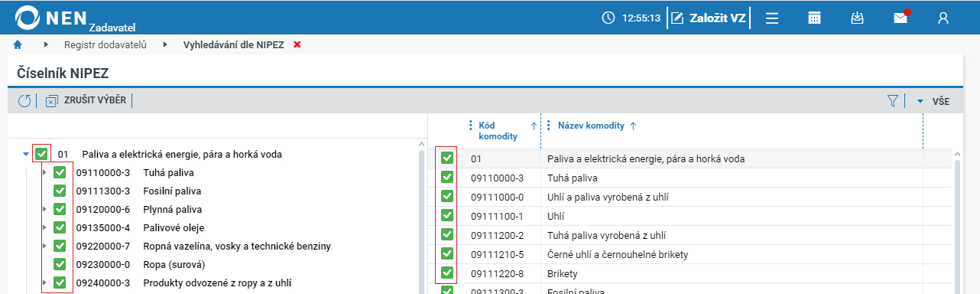980x294 pixels.
Task: Click the clock icon beside 12:55:13
Action: [608, 18]
